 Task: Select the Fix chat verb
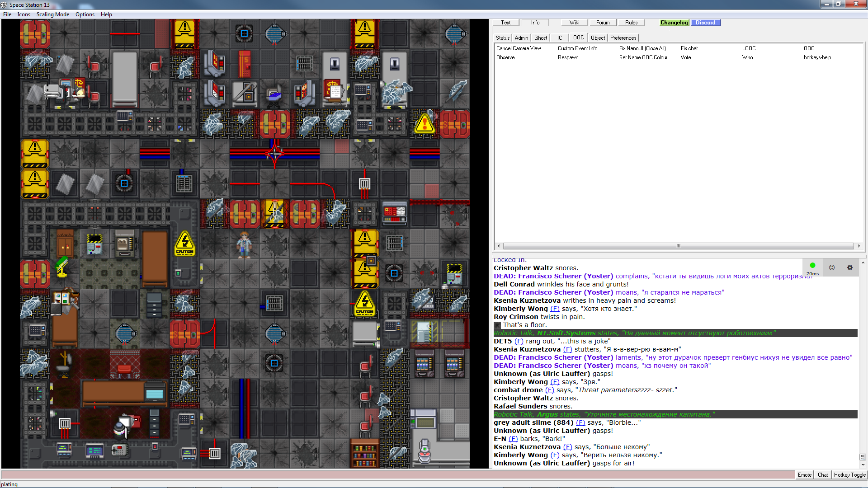pyautogui.click(x=689, y=48)
